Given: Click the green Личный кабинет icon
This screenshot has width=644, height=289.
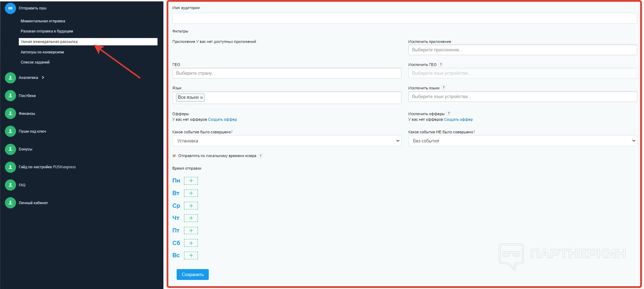Looking at the screenshot, I should coord(10,203).
